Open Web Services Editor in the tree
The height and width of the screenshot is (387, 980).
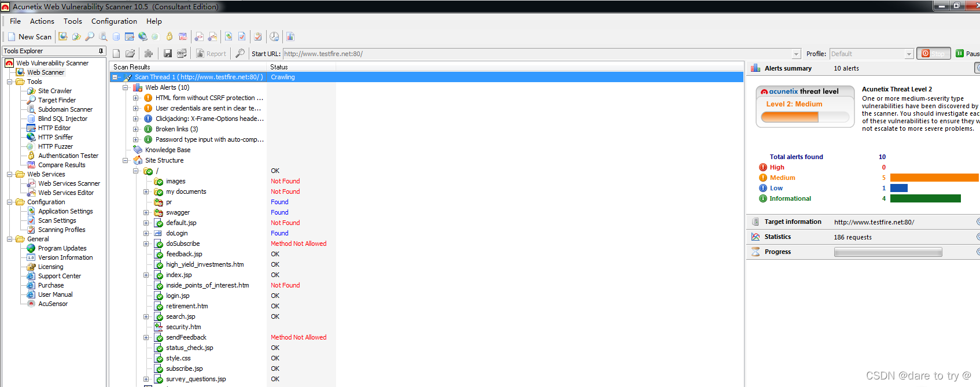(66, 193)
